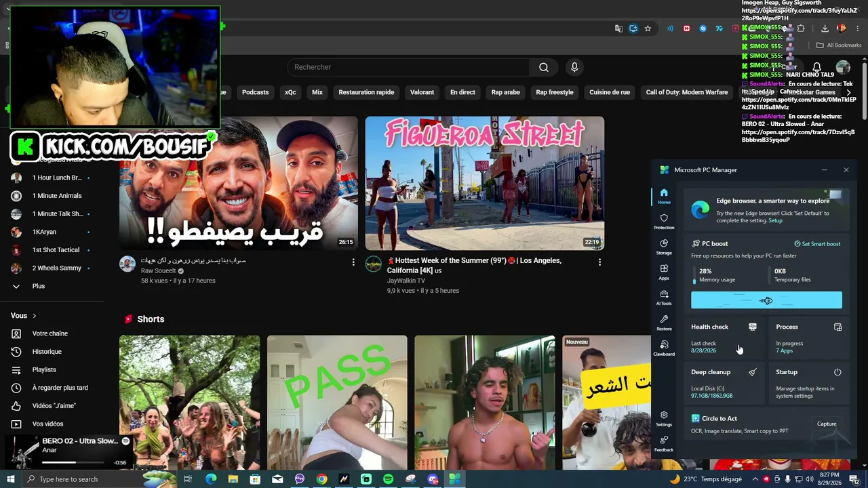Select the Valorant category chip
This screenshot has height=488, width=868.
tap(422, 92)
